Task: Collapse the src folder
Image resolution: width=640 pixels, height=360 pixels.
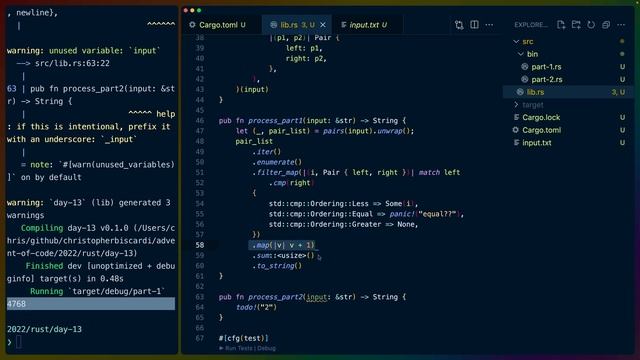Action: (x=516, y=42)
